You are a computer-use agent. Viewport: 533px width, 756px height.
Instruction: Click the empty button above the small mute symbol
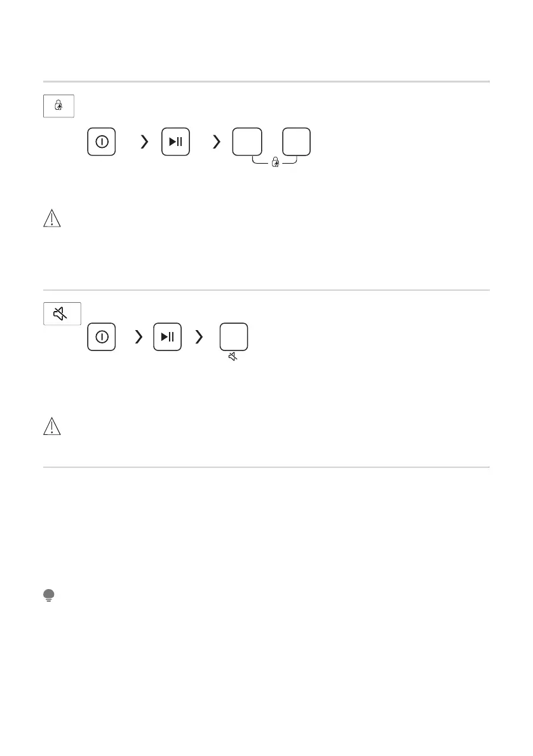(x=234, y=336)
